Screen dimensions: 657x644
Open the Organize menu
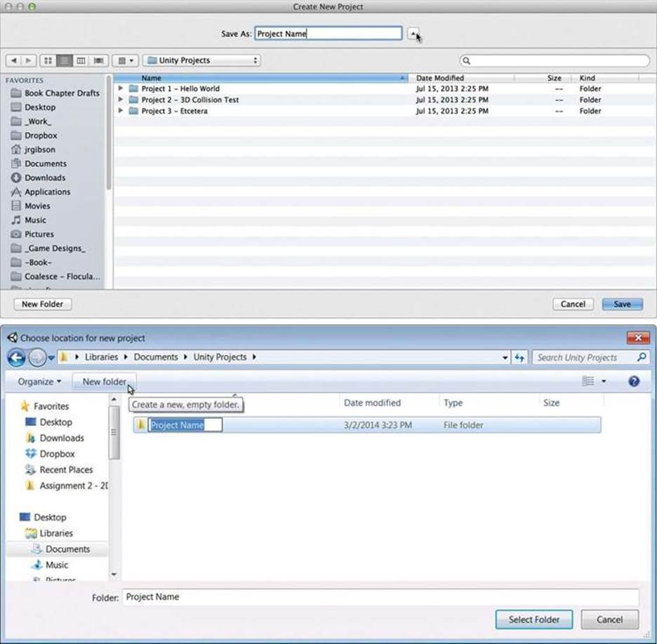point(39,382)
